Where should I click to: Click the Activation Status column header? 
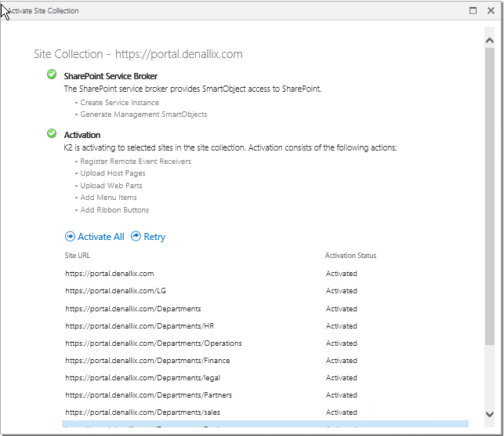point(350,256)
